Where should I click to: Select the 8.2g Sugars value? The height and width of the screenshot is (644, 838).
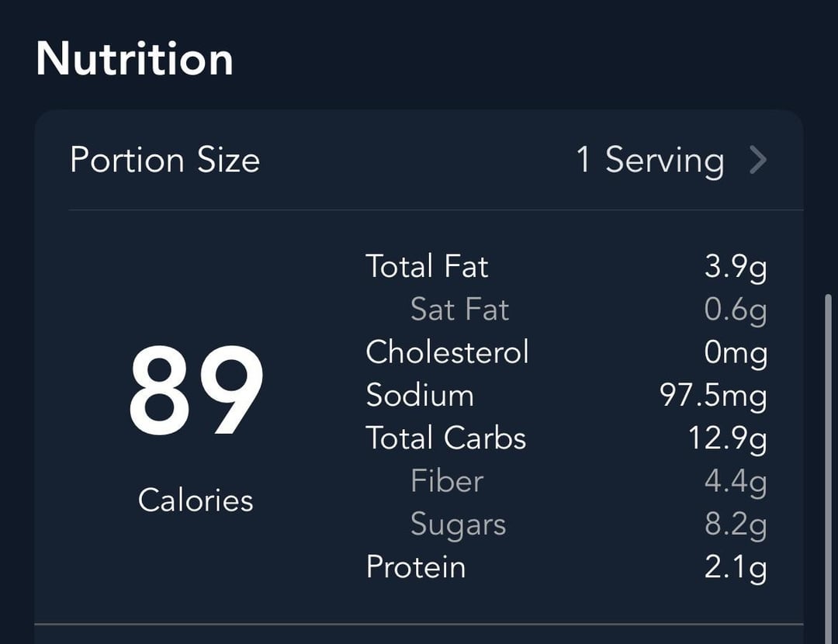pos(736,525)
